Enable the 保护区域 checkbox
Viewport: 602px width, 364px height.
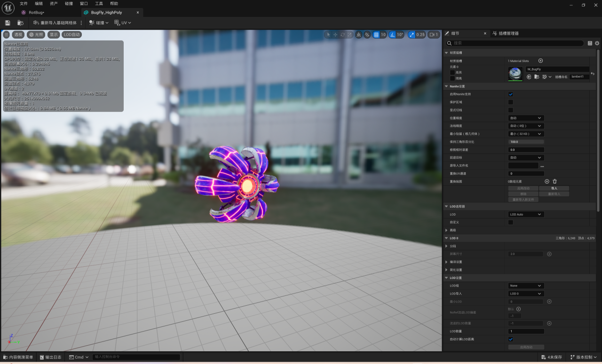click(x=511, y=102)
